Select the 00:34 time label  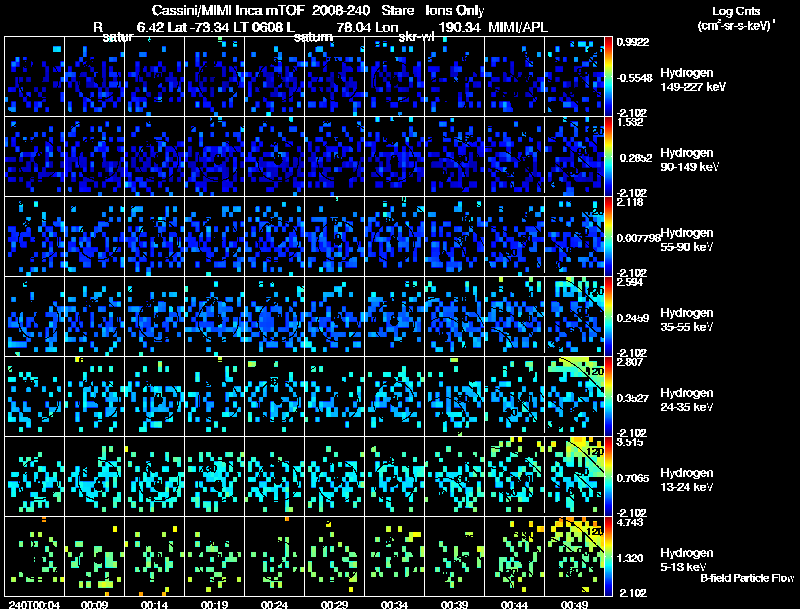(x=394, y=604)
